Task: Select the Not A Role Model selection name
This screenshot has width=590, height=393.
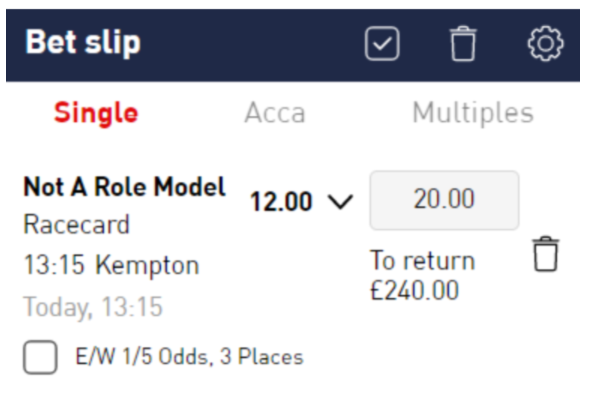Action: 125,186
